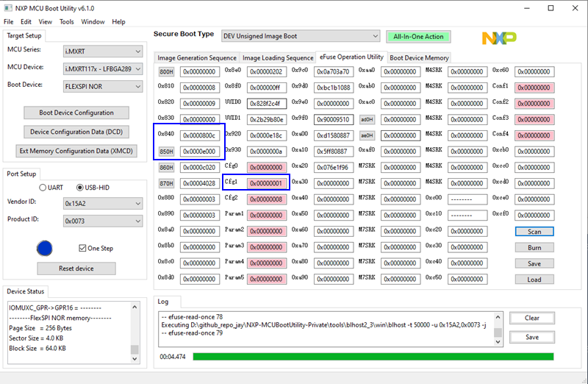Select the USB-HID radio button
Screen dimensions: 588x384
[x=79, y=188]
